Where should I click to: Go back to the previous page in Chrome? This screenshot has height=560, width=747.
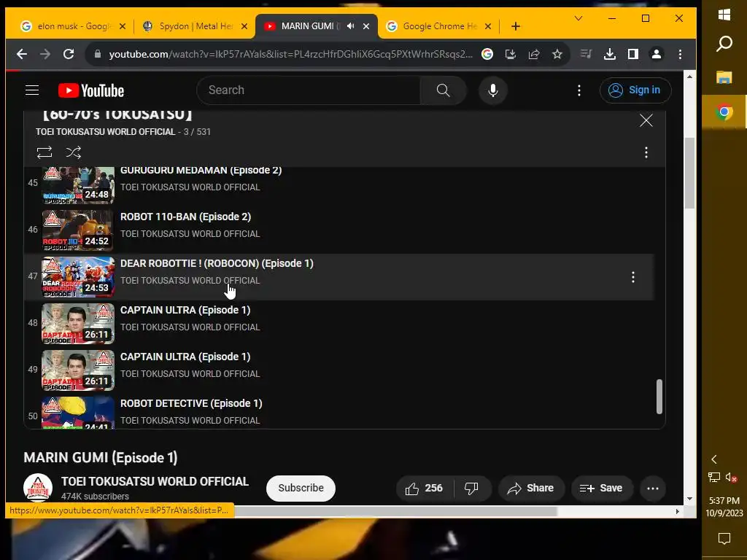pyautogui.click(x=22, y=54)
